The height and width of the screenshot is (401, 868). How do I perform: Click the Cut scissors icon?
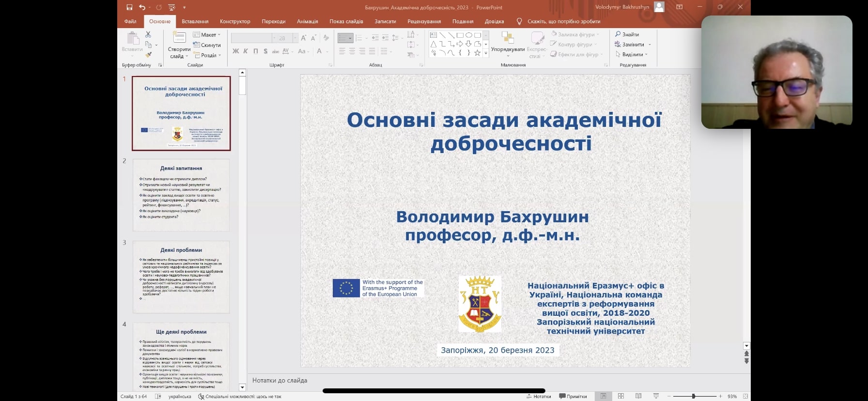click(148, 34)
